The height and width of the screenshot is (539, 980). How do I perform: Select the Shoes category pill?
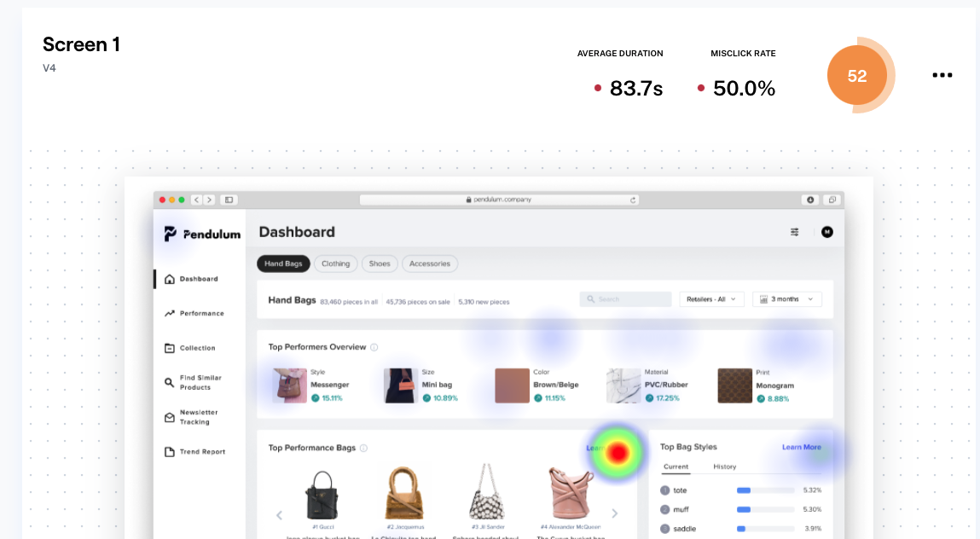pyautogui.click(x=380, y=264)
